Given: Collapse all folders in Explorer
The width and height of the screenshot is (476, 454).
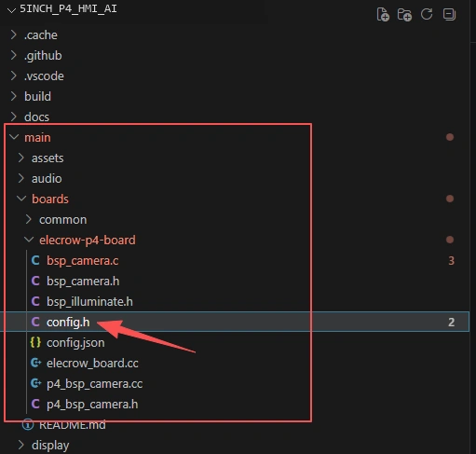Looking at the screenshot, I should pyautogui.click(x=449, y=14).
